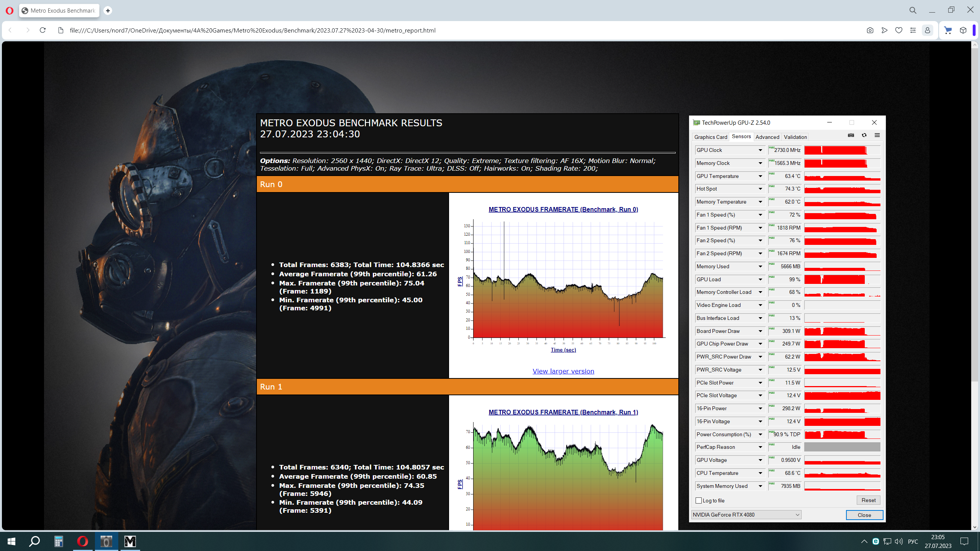Viewport: 980px width, 551px height.
Task: Open View larger version link
Action: [563, 371]
